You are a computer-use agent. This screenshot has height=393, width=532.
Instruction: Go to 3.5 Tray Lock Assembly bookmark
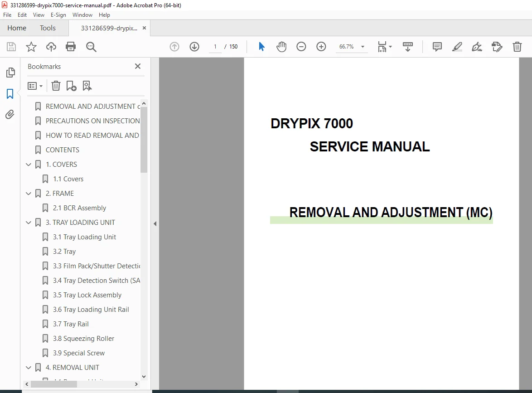point(87,295)
